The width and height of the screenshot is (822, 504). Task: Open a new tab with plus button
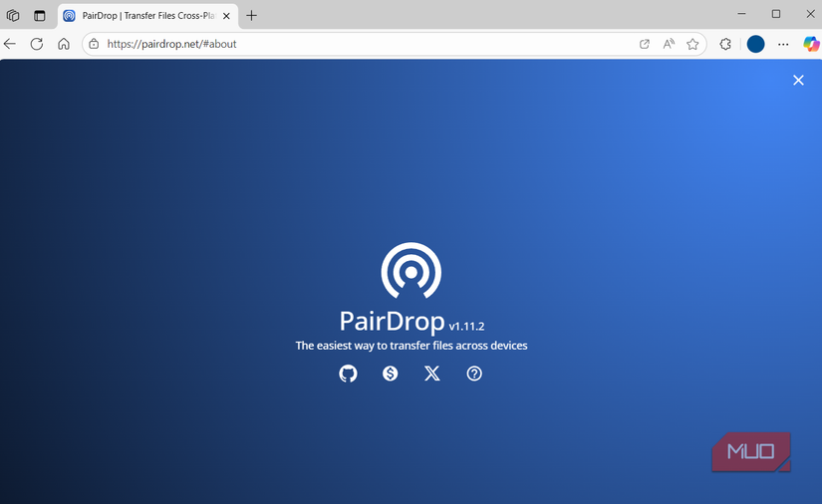pyautogui.click(x=252, y=16)
